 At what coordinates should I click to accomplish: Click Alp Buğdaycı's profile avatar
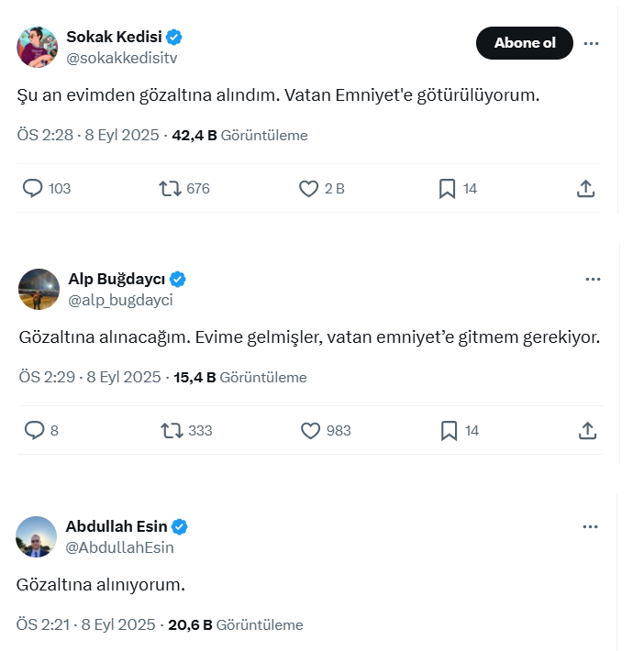(39, 289)
